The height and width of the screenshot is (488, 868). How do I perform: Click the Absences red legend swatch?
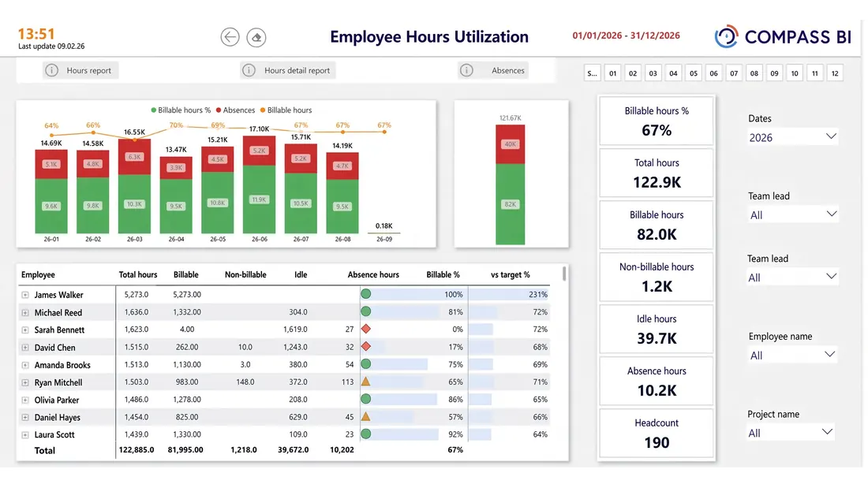point(219,110)
